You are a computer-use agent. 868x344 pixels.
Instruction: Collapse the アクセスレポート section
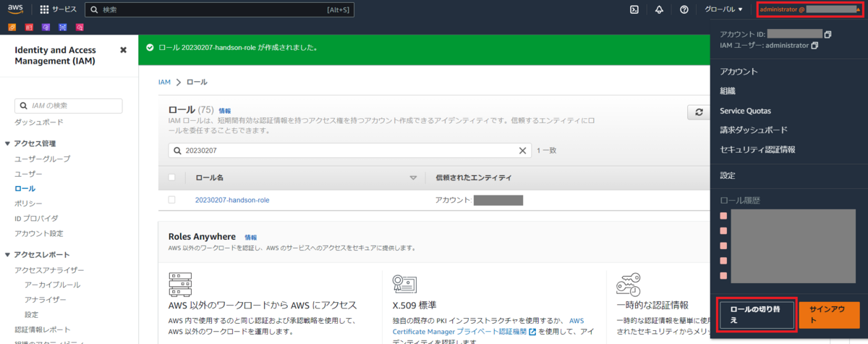point(8,255)
